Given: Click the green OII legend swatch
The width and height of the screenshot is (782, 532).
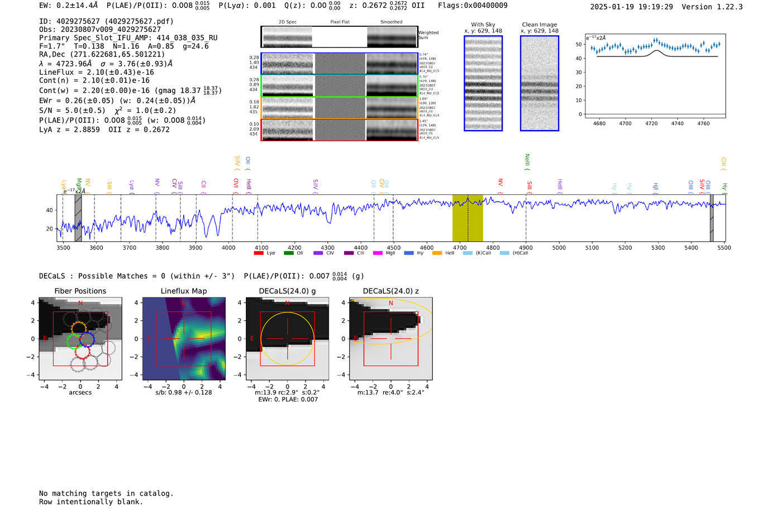Looking at the screenshot, I should click(288, 253).
